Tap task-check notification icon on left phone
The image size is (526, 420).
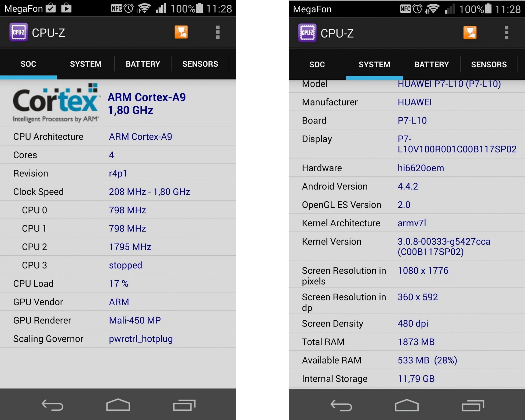point(51,8)
